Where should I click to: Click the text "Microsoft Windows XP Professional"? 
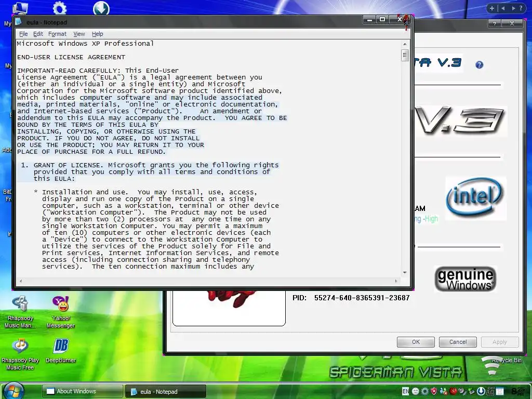85,44
